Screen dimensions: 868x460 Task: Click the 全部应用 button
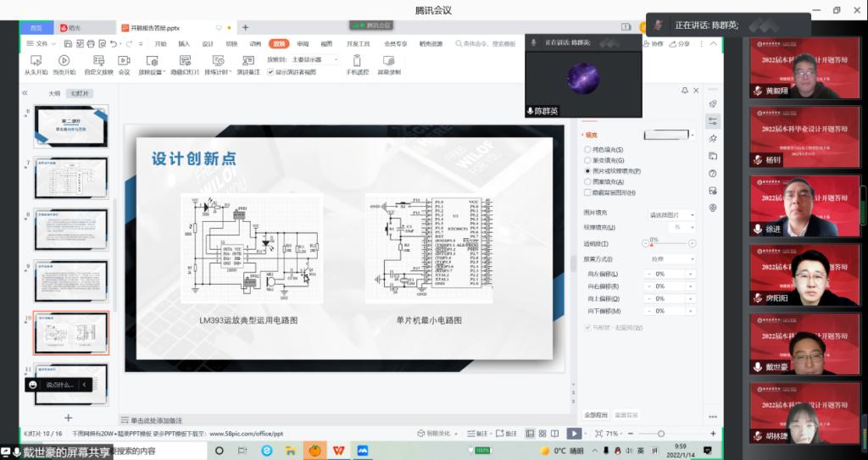(x=596, y=415)
